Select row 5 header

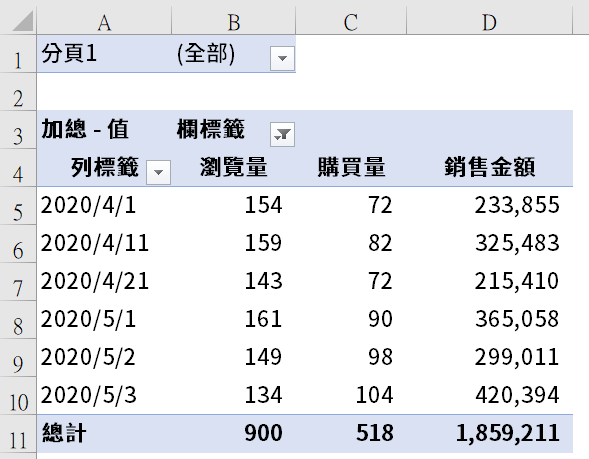(x=18, y=206)
